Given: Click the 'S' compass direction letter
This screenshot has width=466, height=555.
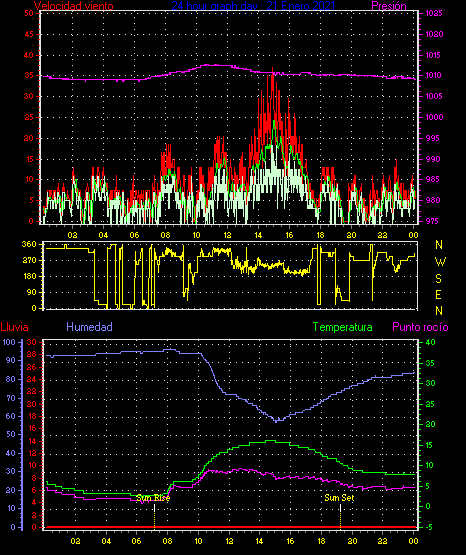Looking at the screenshot, I should tap(438, 279).
